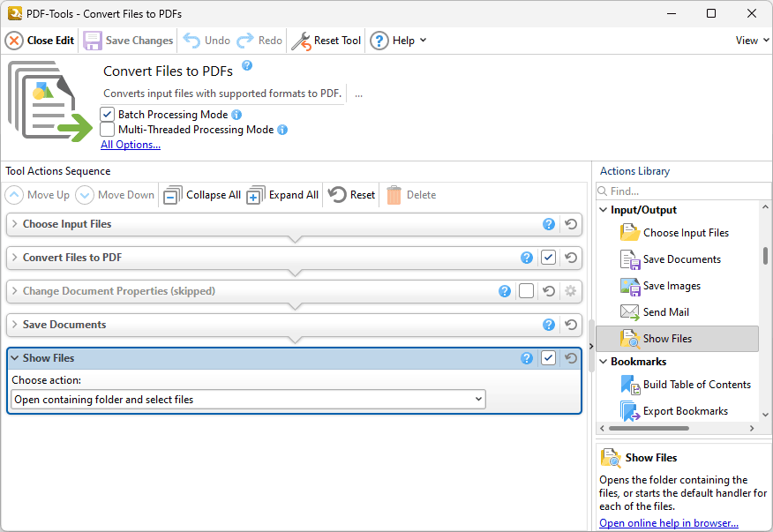Disable the Convert Files to PDF checkbox
Image resolution: width=773 pixels, height=532 pixels.
click(548, 258)
